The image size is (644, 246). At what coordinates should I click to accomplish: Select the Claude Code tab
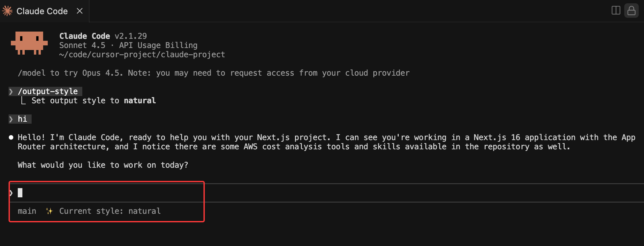pyautogui.click(x=42, y=11)
